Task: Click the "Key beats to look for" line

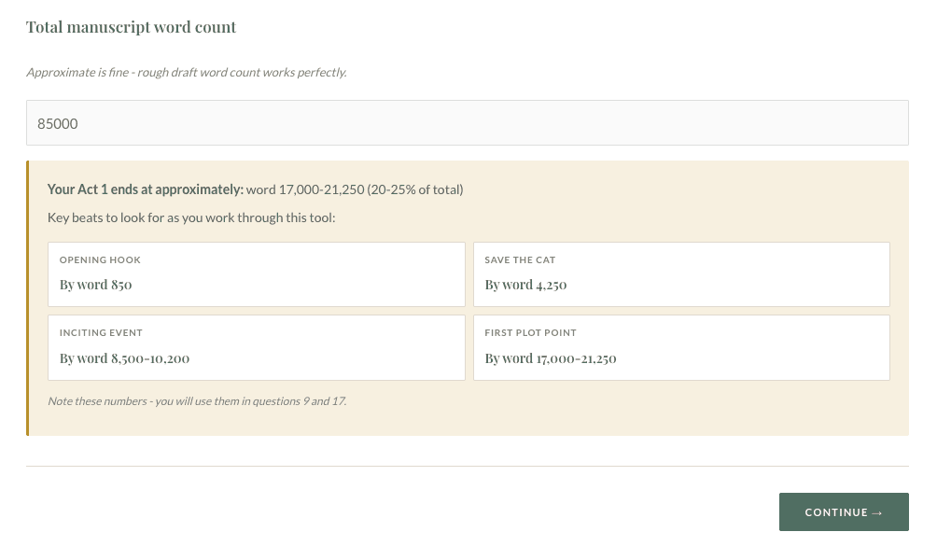Action: point(191,217)
